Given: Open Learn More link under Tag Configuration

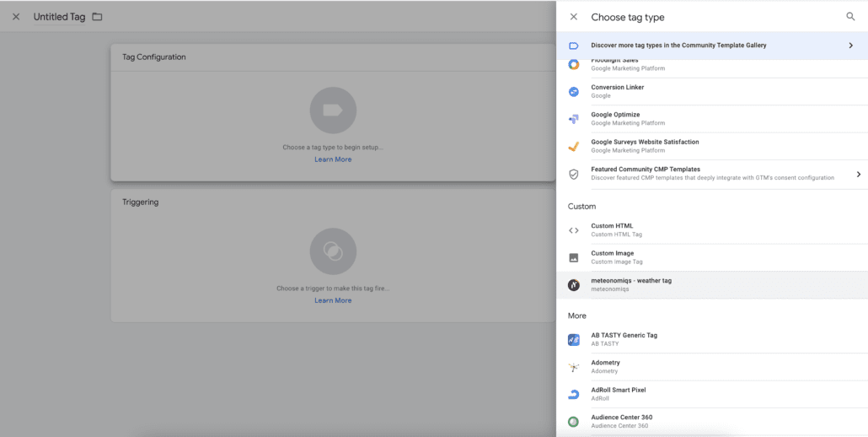Looking at the screenshot, I should (x=333, y=159).
